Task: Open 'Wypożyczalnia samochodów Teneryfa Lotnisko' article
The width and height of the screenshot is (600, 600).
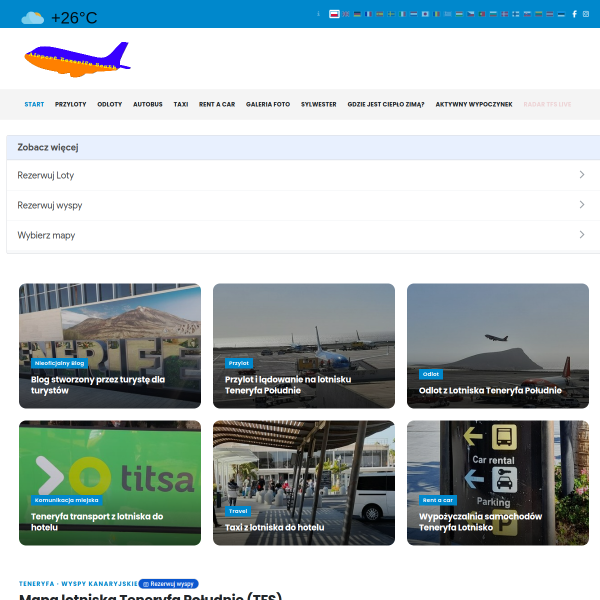Action: [x=481, y=522]
